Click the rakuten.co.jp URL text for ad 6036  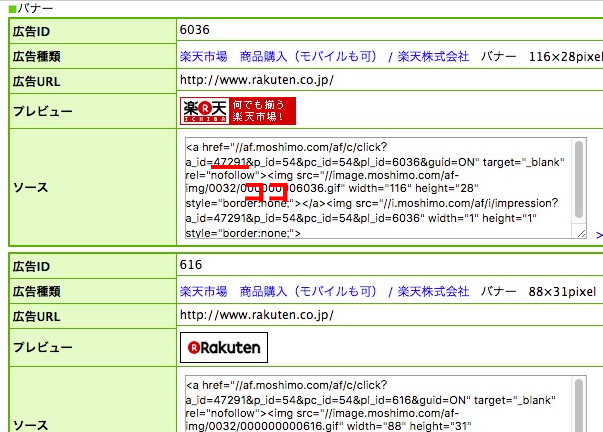tap(256, 80)
